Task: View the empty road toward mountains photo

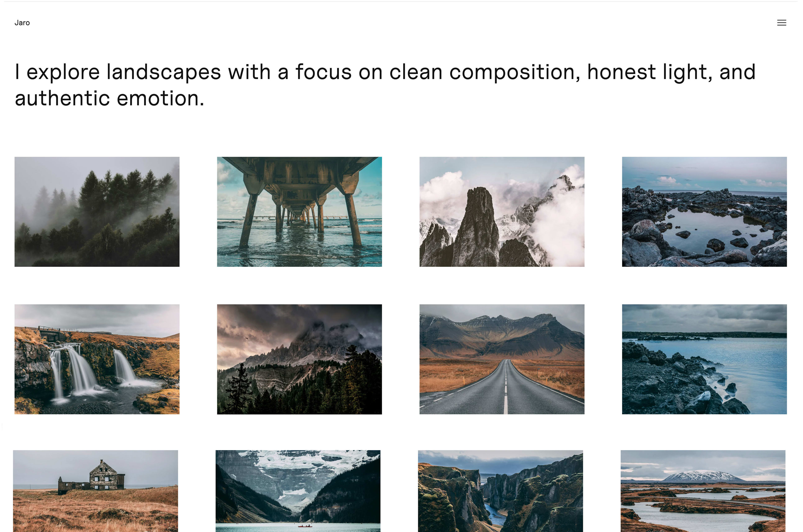Action: click(502, 359)
